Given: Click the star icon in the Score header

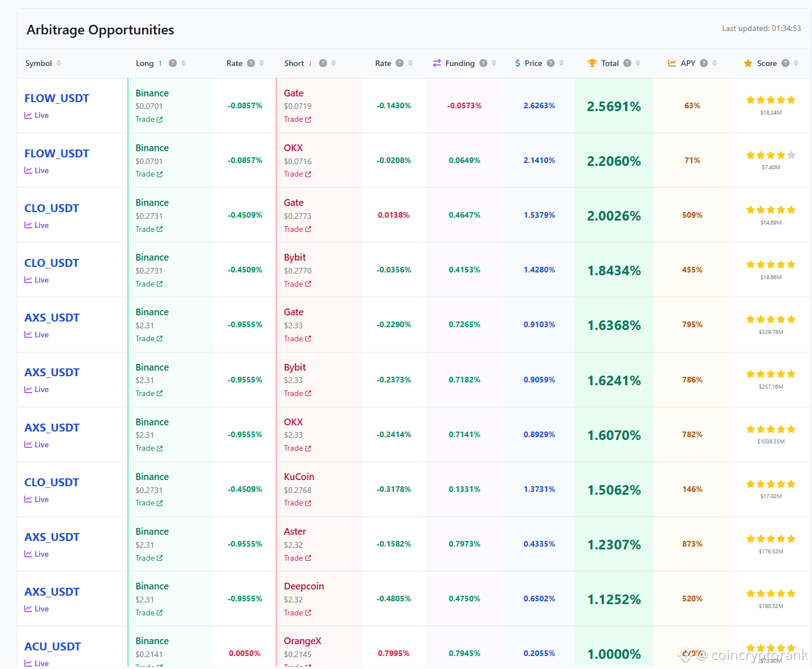Looking at the screenshot, I should pyautogui.click(x=748, y=63).
